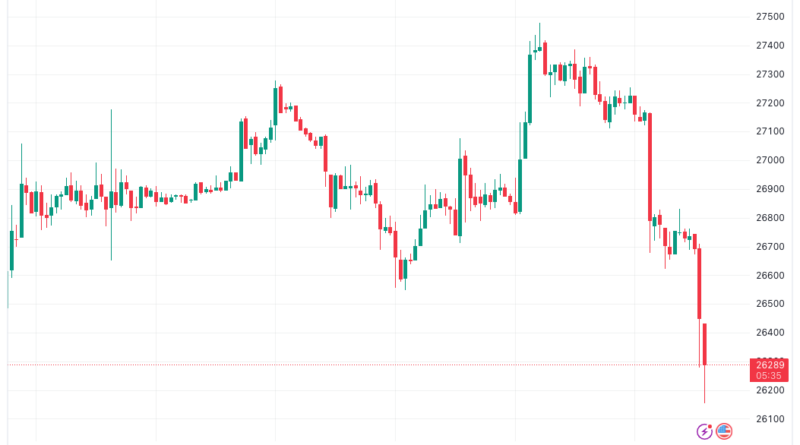Click the purple lightning bolt icon
This screenshot has width=800, height=445.
point(705,432)
